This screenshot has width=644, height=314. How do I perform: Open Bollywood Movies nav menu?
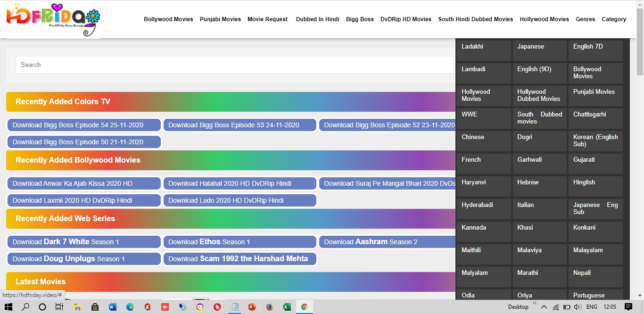tap(168, 19)
